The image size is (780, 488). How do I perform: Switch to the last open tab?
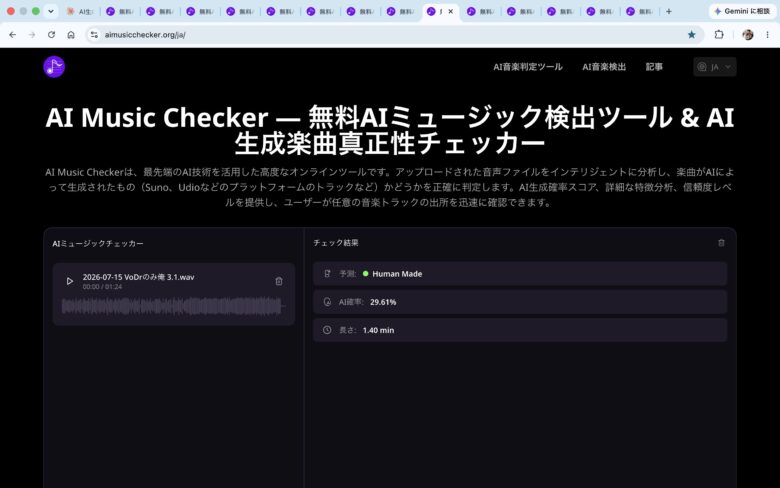click(x=640, y=11)
